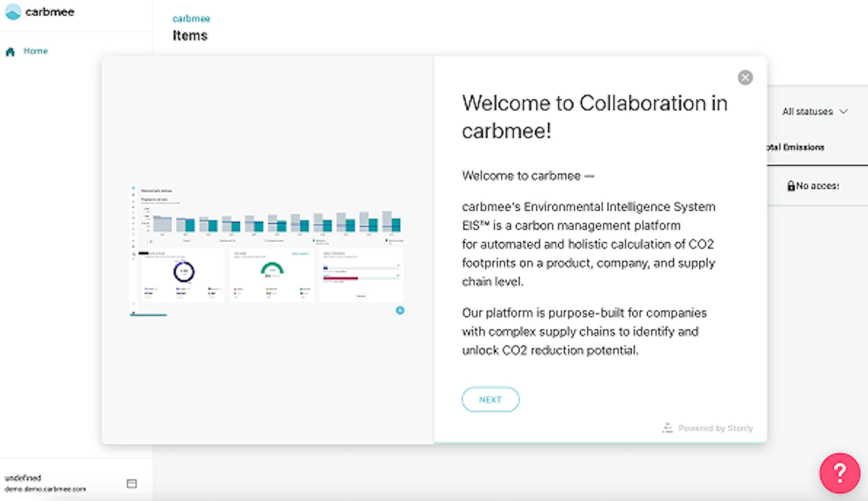The height and width of the screenshot is (501, 868).
Task: Close the welcome dialog with X icon
Action: (745, 77)
